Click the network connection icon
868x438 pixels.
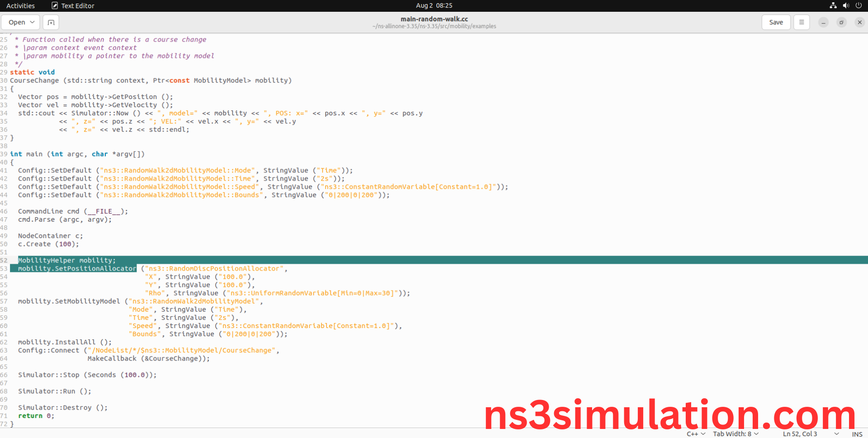pyautogui.click(x=833, y=5)
